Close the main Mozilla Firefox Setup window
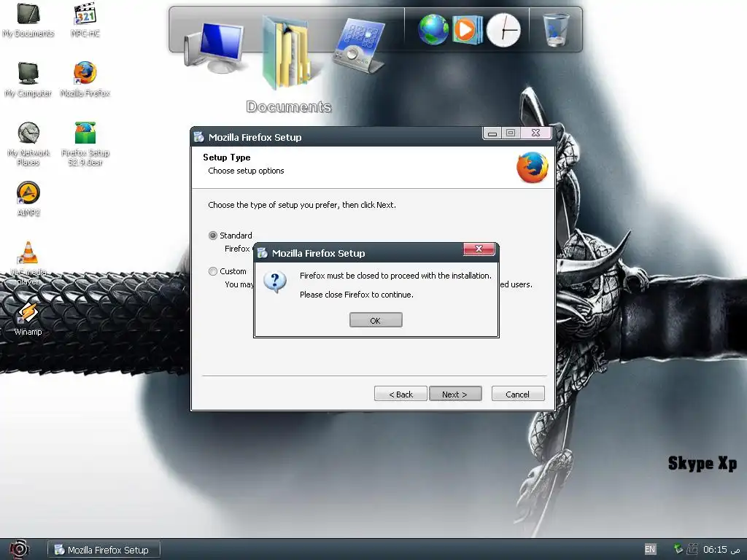Image resolution: width=747 pixels, height=560 pixels. click(535, 133)
